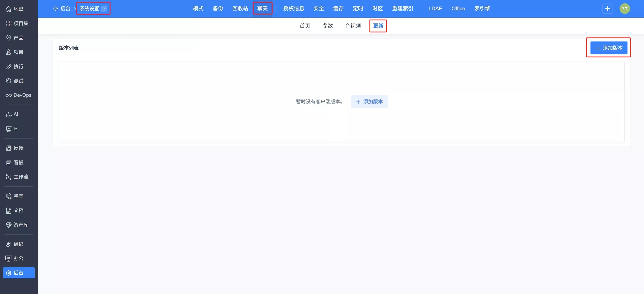This screenshot has width=644, height=294.
Task: Open the 资产库 diamond icon
Action: click(9, 225)
